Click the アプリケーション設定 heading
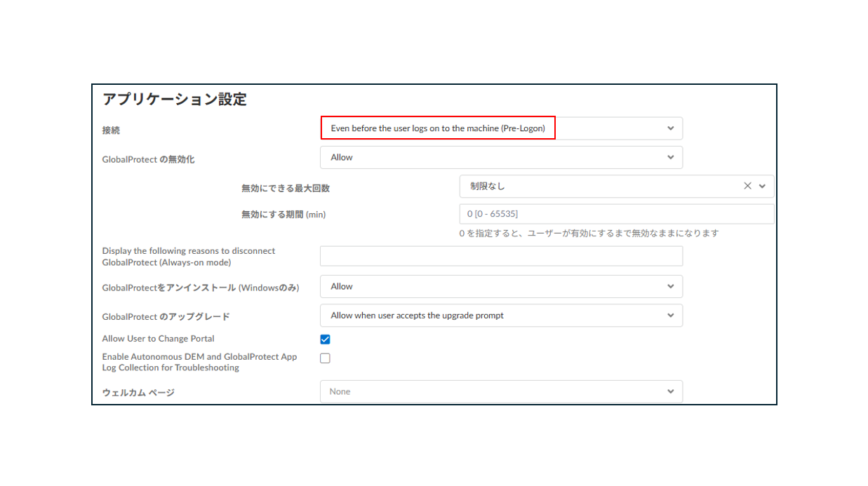Screen dimensions: 868x486 [174, 99]
